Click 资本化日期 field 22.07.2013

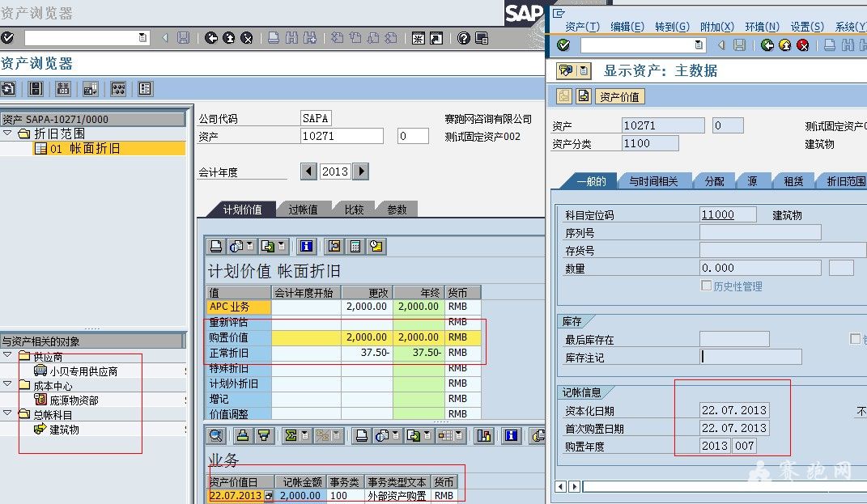(734, 410)
